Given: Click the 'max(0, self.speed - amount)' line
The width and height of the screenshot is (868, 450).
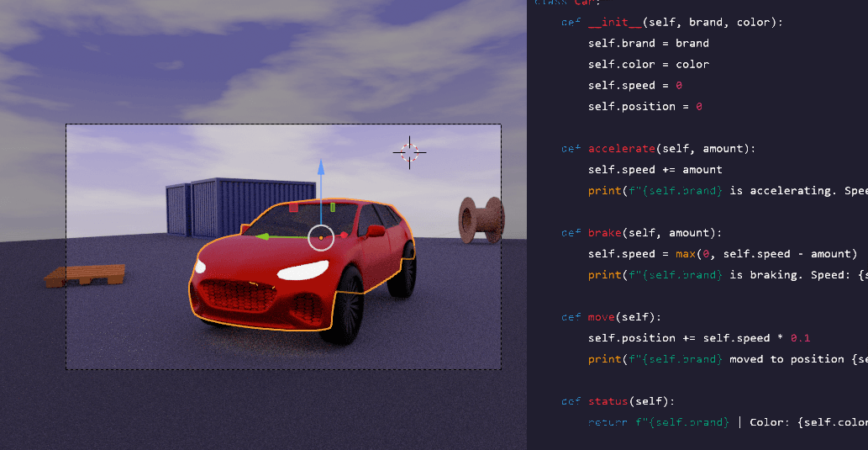Looking at the screenshot, I should pos(723,254).
